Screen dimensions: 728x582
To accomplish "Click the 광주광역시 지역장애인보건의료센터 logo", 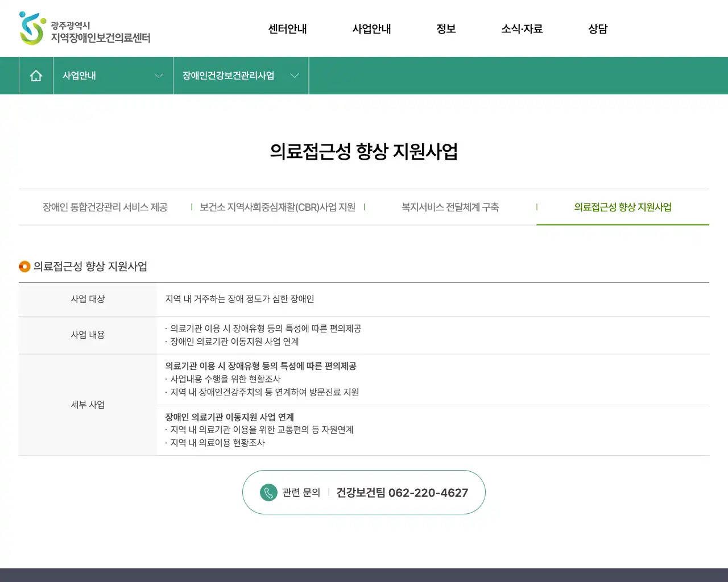I will click(x=85, y=28).
